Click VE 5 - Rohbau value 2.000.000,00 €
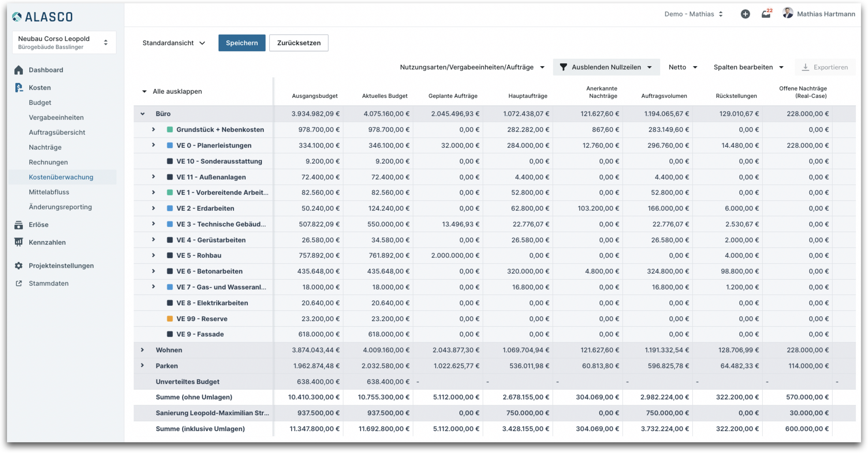This screenshot has height=453, width=868. point(455,255)
